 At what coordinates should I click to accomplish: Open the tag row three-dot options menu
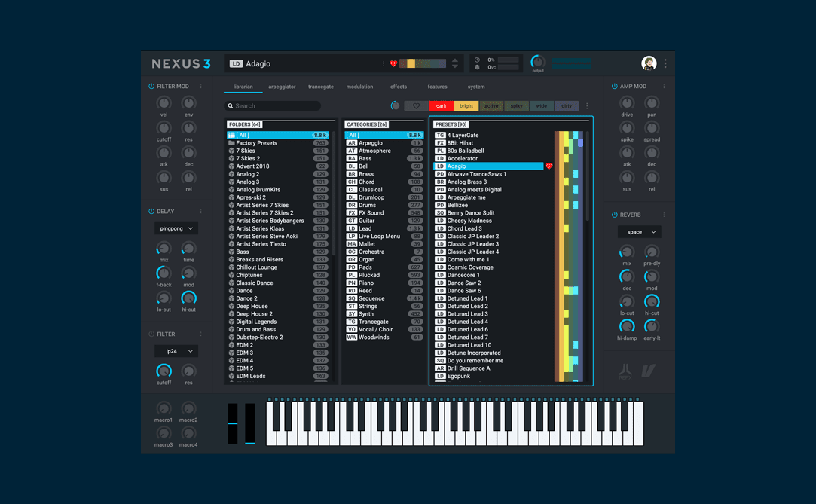point(588,105)
